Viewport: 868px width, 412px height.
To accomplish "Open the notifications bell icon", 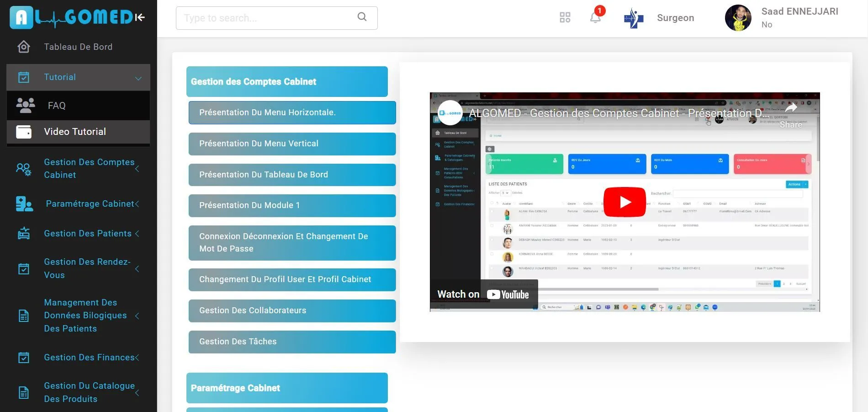I will [595, 18].
